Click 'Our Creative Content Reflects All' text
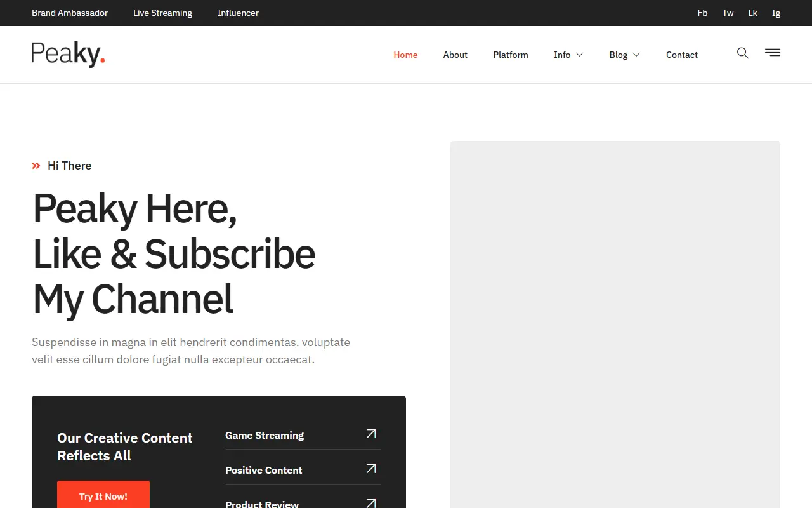The height and width of the screenshot is (508, 812). point(125,446)
